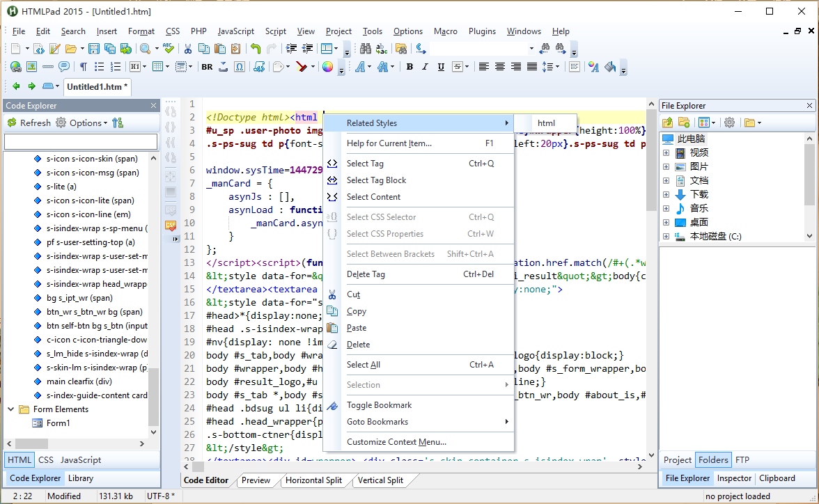The height and width of the screenshot is (504, 819).
Task: Click the spell check icon
Action: point(169,49)
